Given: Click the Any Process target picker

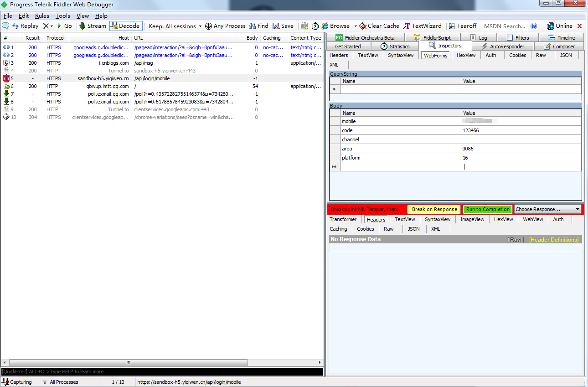Looking at the screenshot, I should (x=225, y=26).
